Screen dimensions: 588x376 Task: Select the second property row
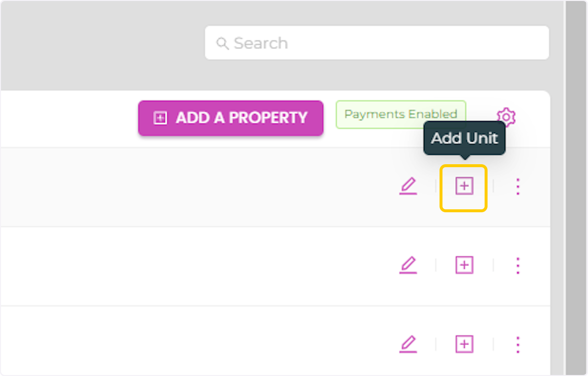(196, 266)
